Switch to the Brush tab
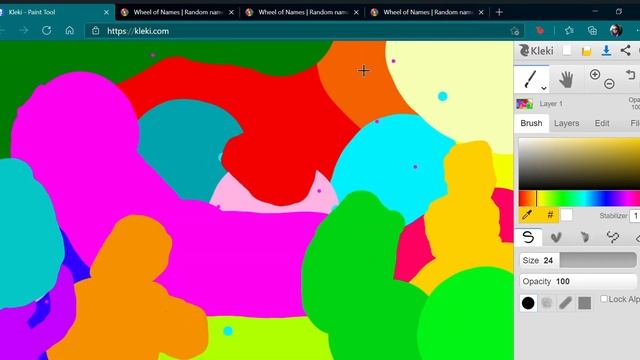The height and width of the screenshot is (360, 640). click(531, 123)
